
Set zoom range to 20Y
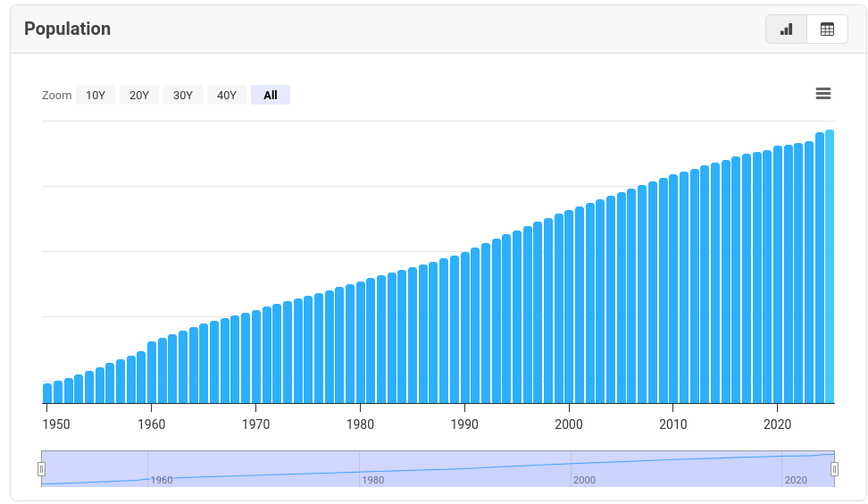click(139, 95)
